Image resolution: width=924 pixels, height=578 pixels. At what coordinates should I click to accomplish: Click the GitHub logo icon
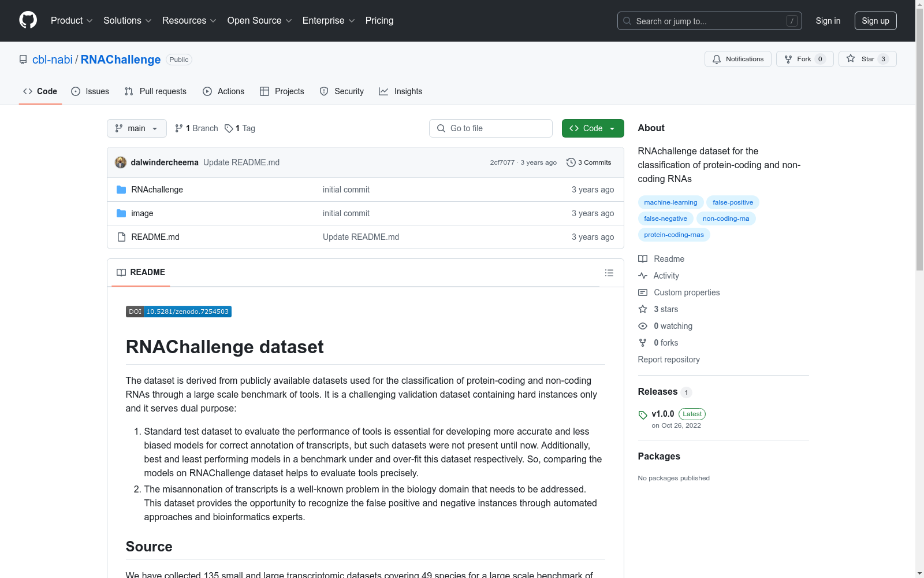(28, 20)
